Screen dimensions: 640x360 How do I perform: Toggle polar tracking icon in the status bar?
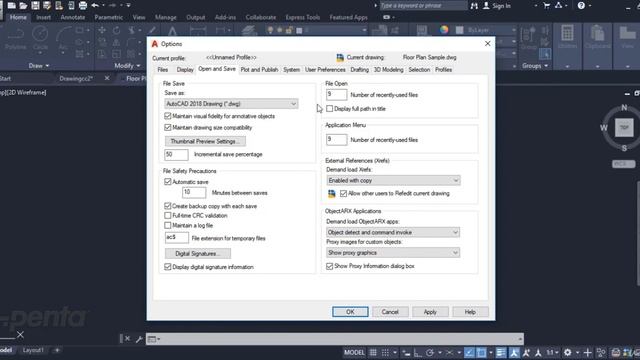[430, 352]
